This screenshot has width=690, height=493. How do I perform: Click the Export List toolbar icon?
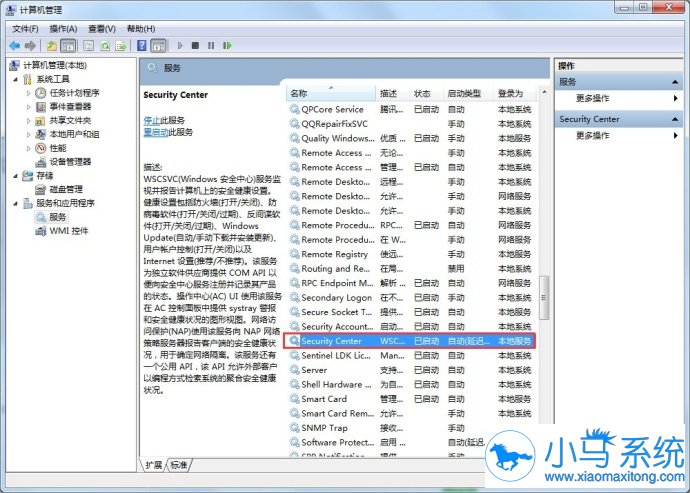[x=121, y=45]
